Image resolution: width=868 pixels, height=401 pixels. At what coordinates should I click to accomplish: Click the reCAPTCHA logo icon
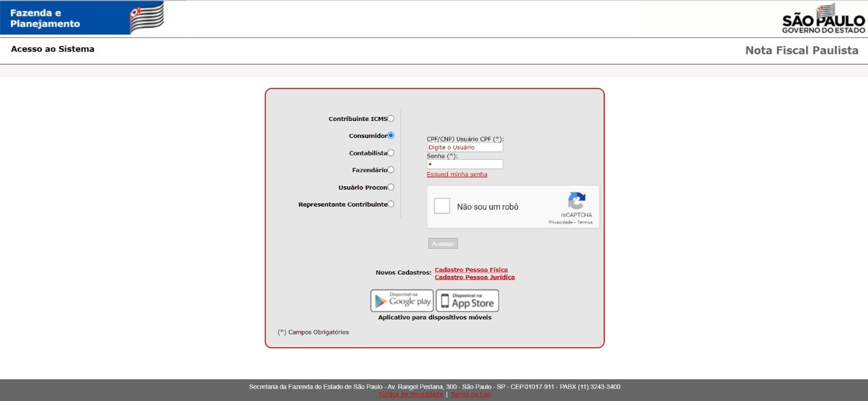[576, 201]
